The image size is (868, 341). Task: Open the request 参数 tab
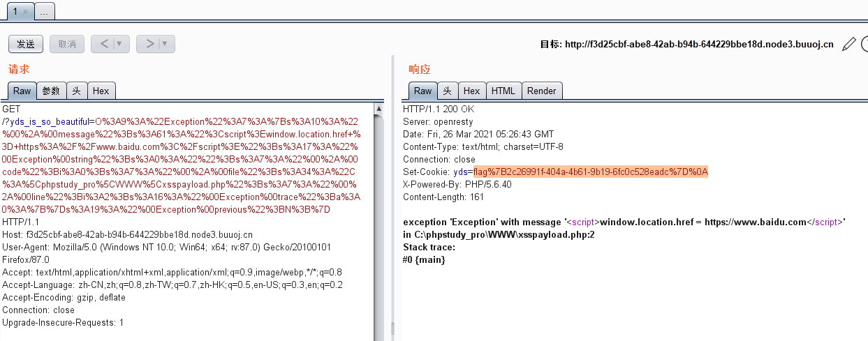(x=51, y=91)
